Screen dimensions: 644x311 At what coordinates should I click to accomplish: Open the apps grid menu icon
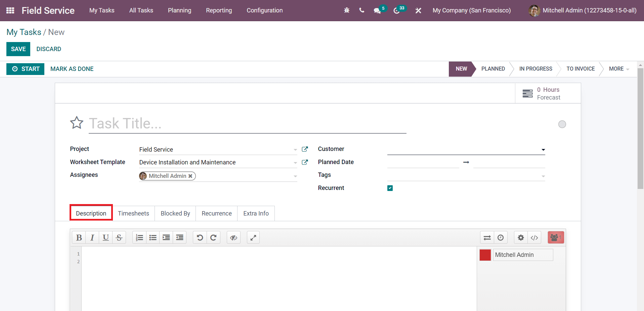(10, 10)
